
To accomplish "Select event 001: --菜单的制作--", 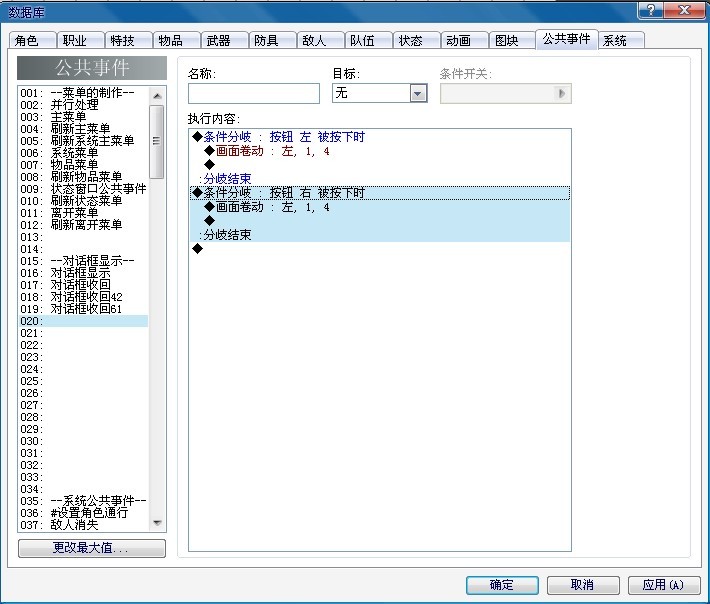I will tap(83, 93).
